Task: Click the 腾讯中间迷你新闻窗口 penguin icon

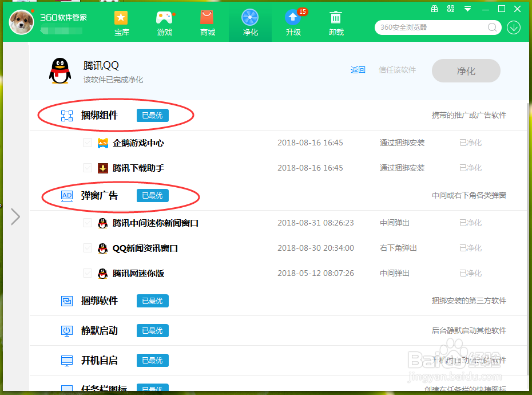Action: [103, 223]
